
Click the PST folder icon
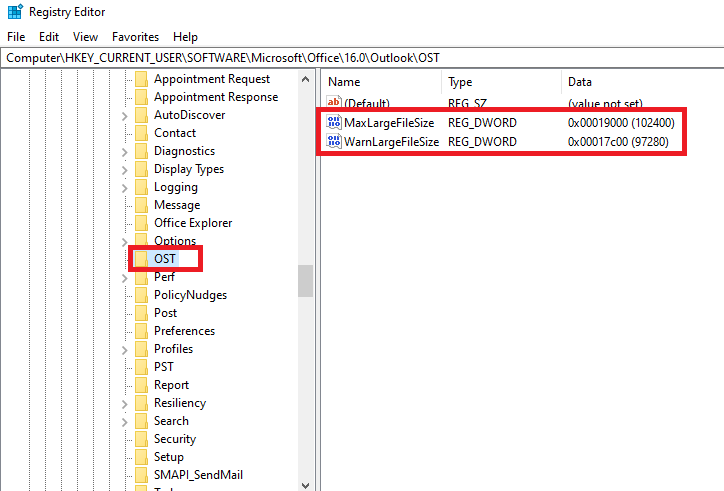coord(141,367)
